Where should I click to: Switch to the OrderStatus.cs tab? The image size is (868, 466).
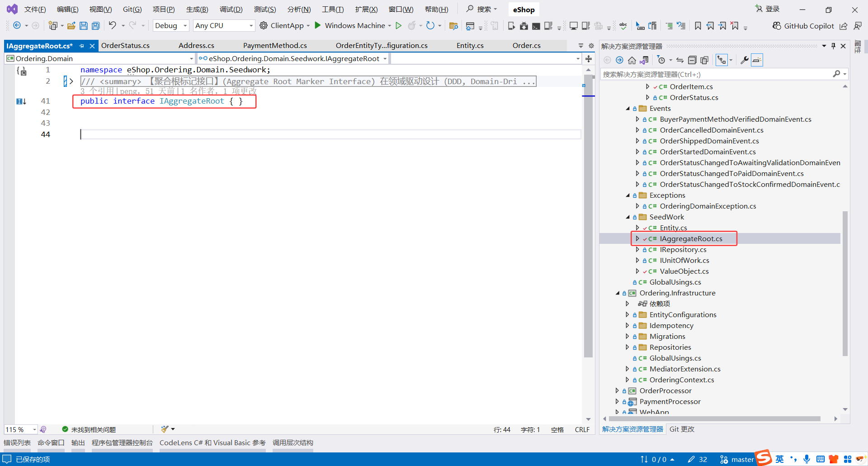coord(125,46)
